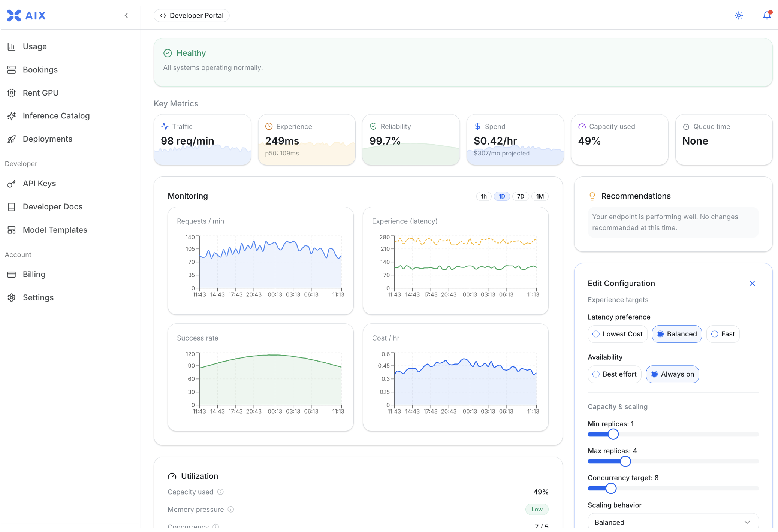Collapse the sidebar with the chevron

[x=126, y=15]
